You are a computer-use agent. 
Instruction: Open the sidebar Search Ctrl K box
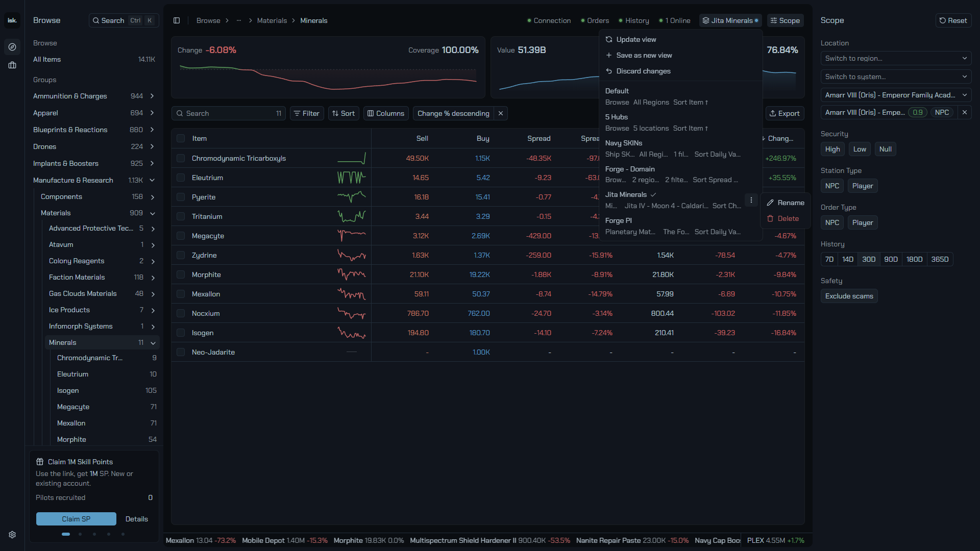(x=124, y=20)
